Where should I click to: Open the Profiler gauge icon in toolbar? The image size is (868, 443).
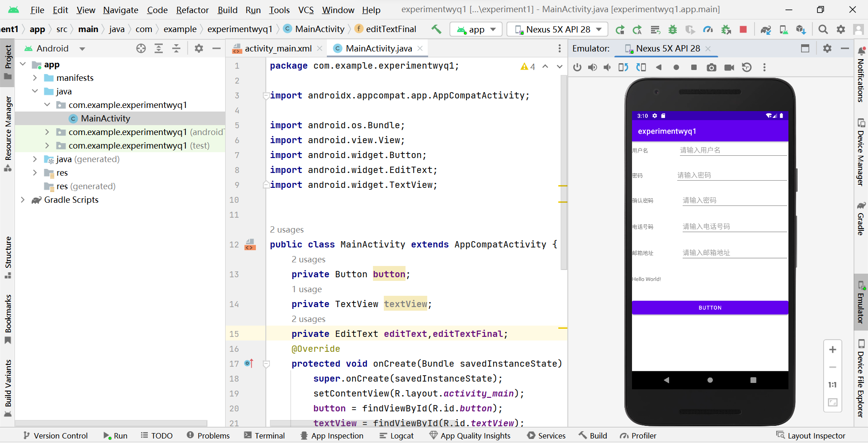708,29
